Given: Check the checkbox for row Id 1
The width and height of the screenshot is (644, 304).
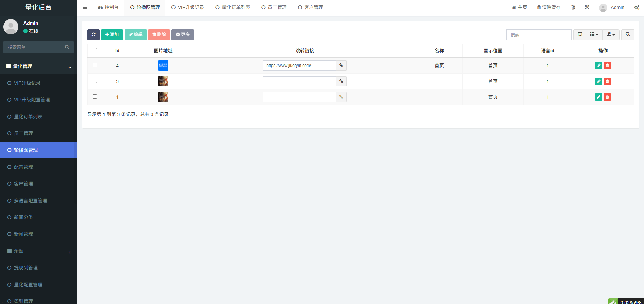Looking at the screenshot, I should pos(95,97).
